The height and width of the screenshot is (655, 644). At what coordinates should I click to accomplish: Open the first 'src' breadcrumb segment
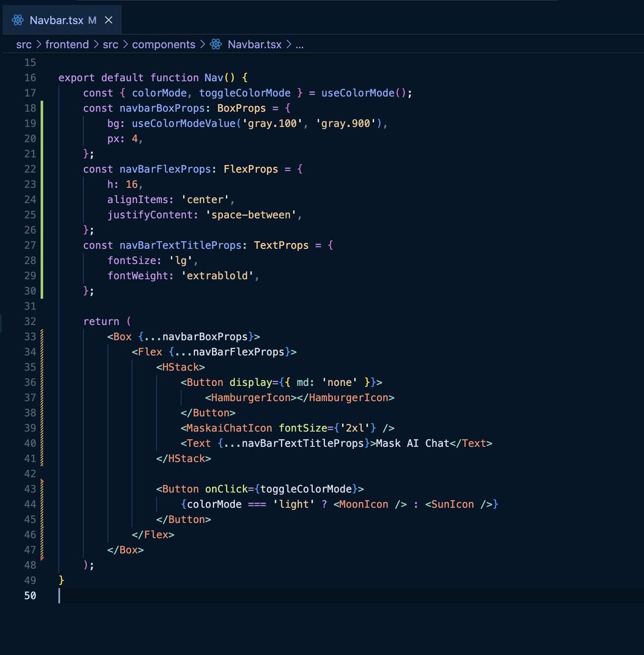tap(24, 45)
